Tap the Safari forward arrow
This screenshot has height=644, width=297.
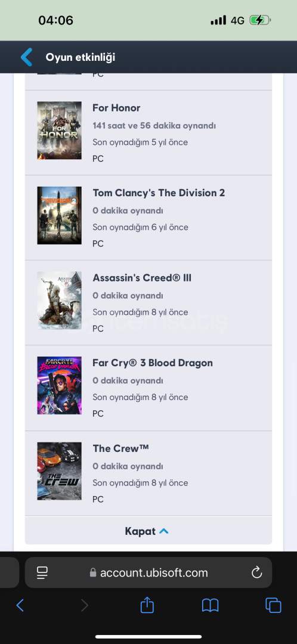[85, 605]
